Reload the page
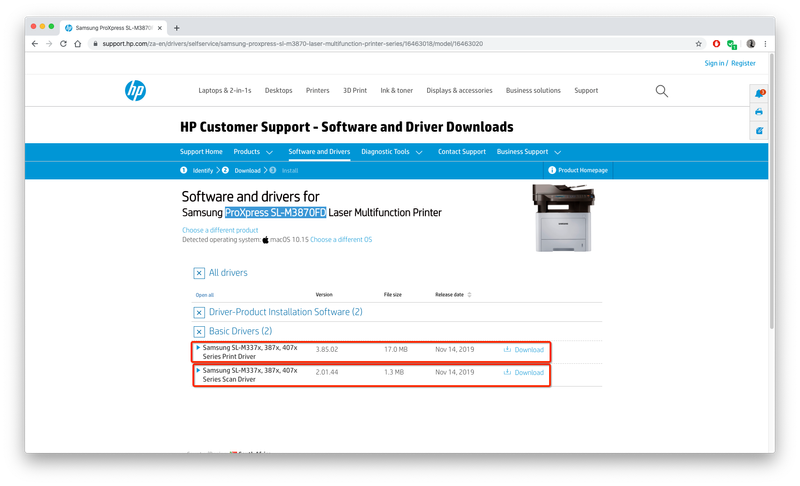Viewport: 800px width, 486px height. pos(63,44)
